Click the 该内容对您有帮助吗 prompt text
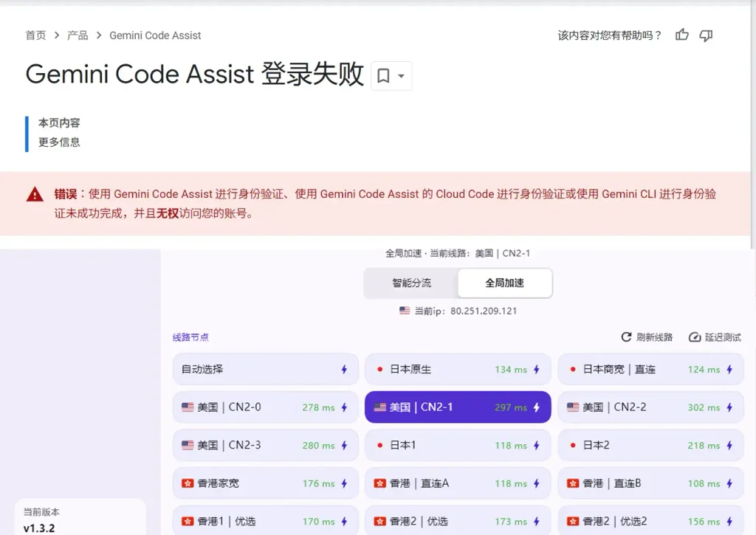The image size is (756, 535). pos(609,35)
